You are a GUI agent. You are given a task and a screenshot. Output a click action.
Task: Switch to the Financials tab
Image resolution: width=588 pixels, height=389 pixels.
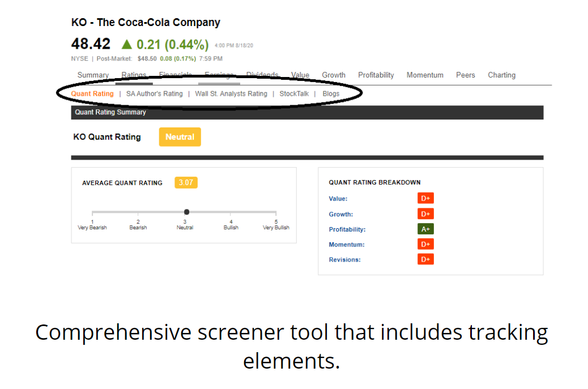[x=176, y=75]
